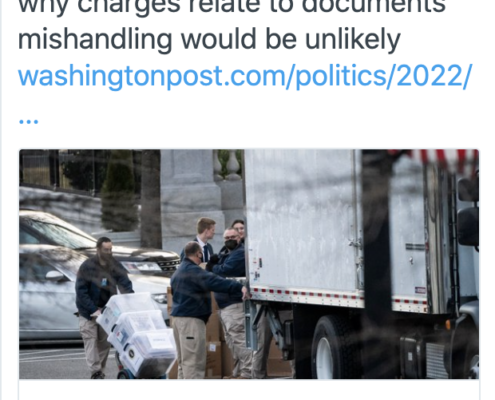The width and height of the screenshot is (495, 400).
Task: Click the evergreen shrub in the photo background
Action: click(119, 190)
